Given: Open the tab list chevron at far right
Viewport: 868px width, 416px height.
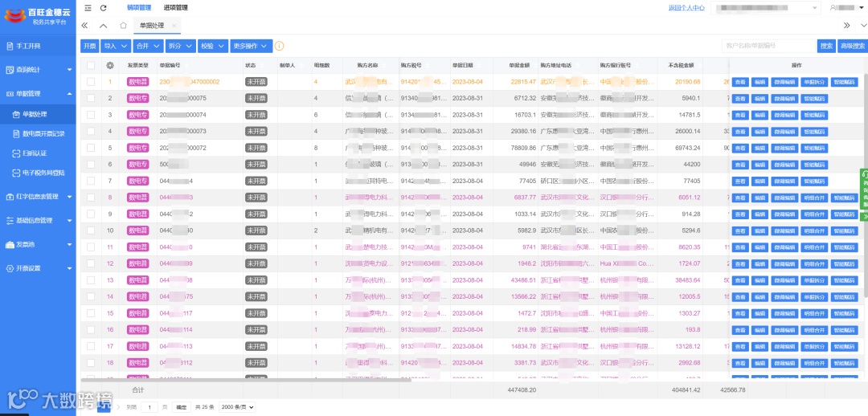Looking at the screenshot, I should point(864,26).
